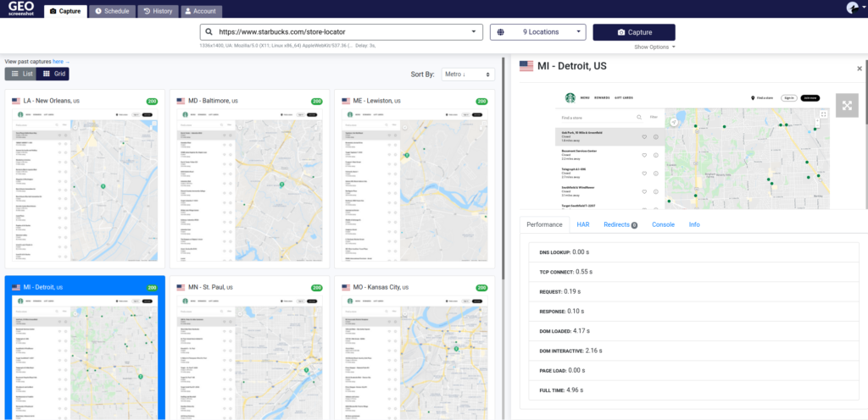Click the US flag on LA - New Orleans card
Image resolution: width=868 pixels, height=420 pixels.
[16, 101]
